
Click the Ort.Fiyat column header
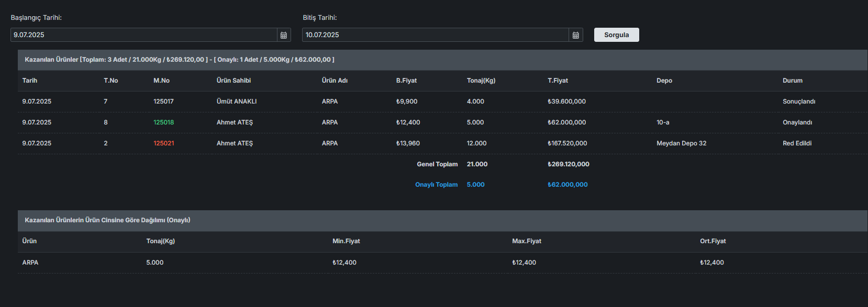713,241
